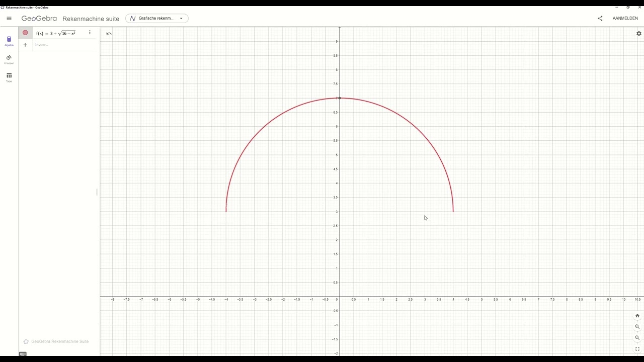Click the algebra panel resize handle
Viewport: 644px width, 362px height.
(97, 192)
